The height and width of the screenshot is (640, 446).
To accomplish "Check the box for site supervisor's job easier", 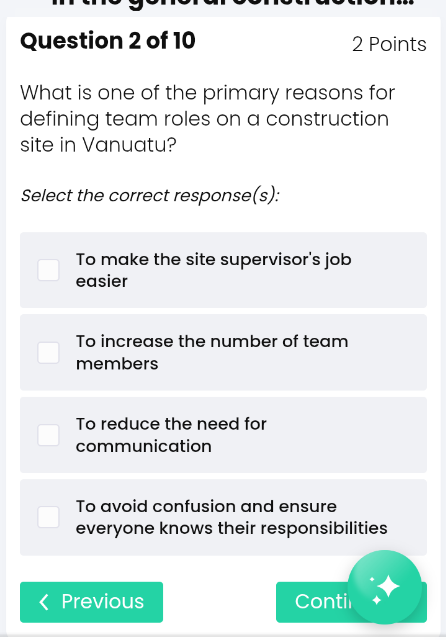I will 48,270.
